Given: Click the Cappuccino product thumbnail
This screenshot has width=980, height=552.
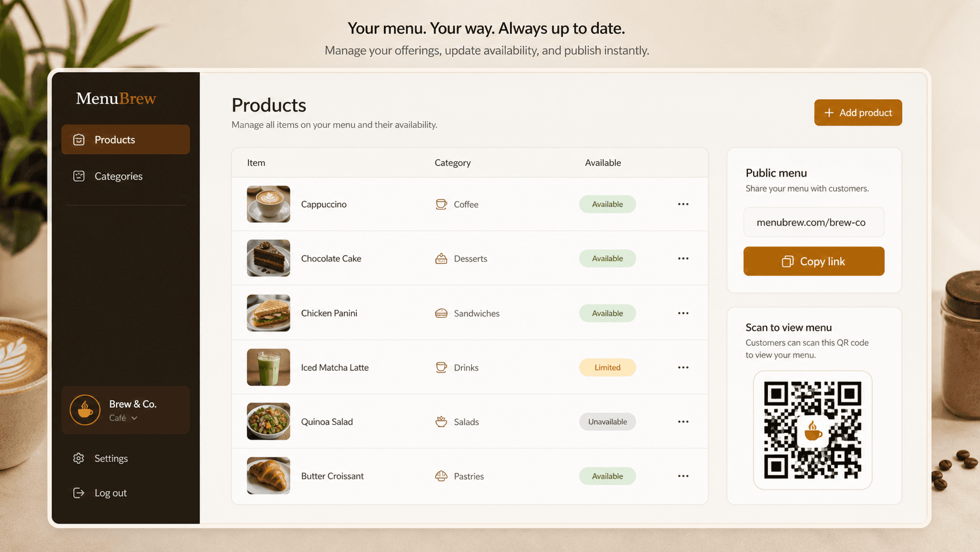Looking at the screenshot, I should pos(268,204).
